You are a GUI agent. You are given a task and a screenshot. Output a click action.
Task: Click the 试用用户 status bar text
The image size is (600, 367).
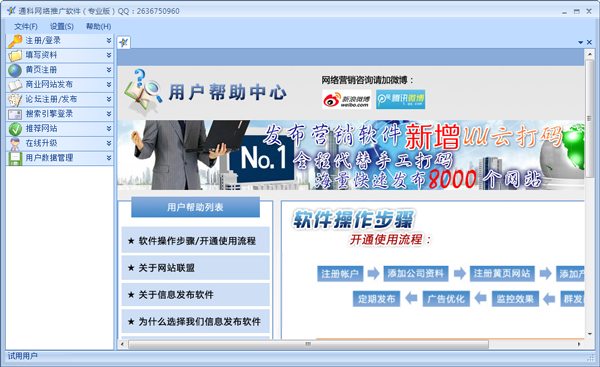[23, 356]
